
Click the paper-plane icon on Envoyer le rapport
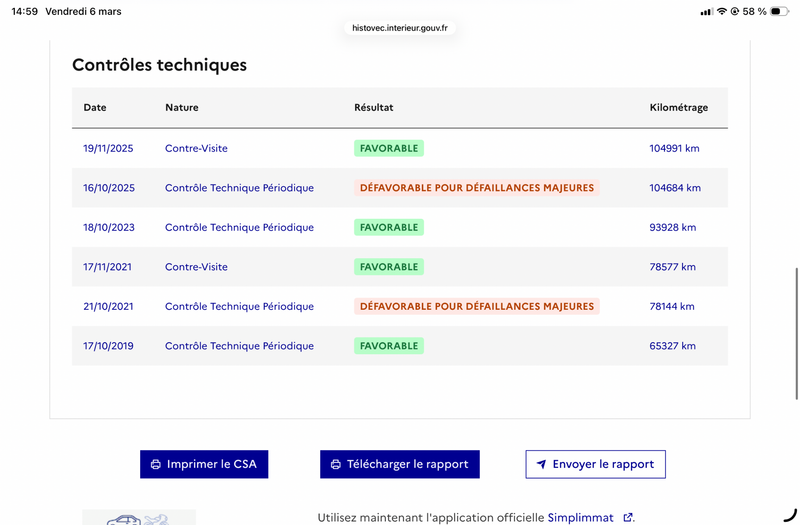tap(541, 464)
